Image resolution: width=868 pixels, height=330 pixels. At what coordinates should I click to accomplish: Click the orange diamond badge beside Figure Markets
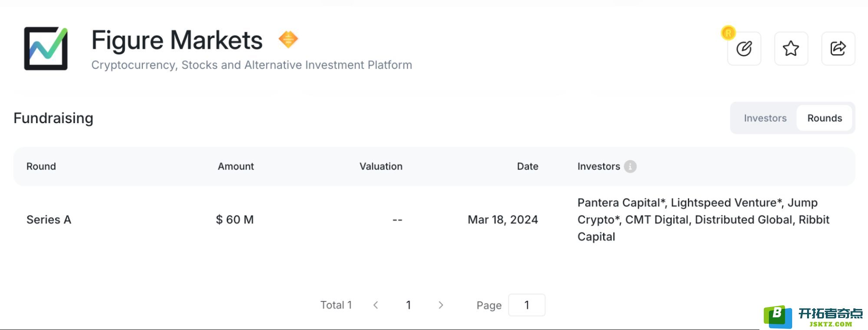288,39
